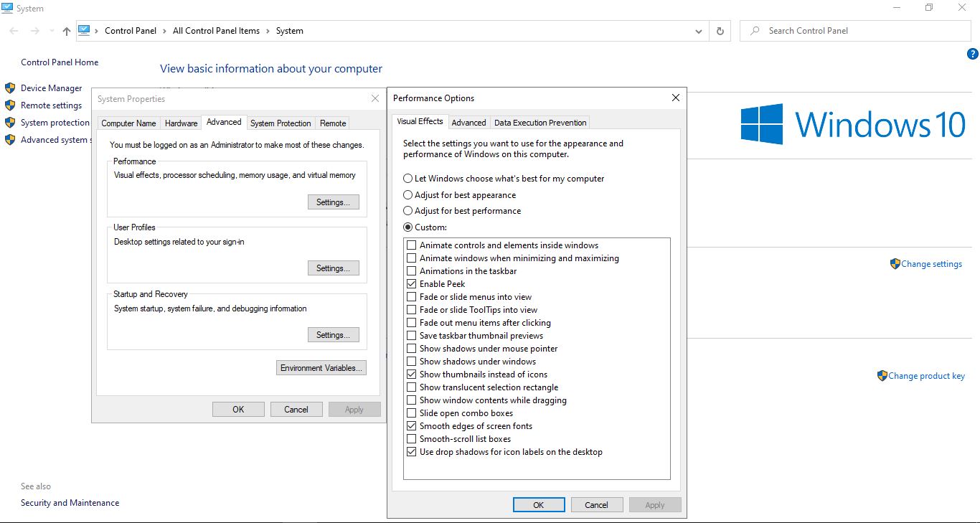The width and height of the screenshot is (980, 523).
Task: Click the All Control Panel Items breadcrumb
Action: (x=216, y=31)
